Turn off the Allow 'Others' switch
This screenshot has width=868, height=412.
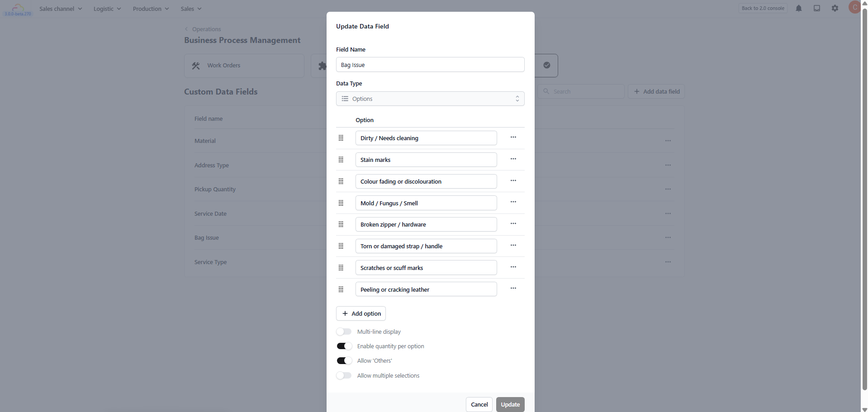click(x=344, y=360)
